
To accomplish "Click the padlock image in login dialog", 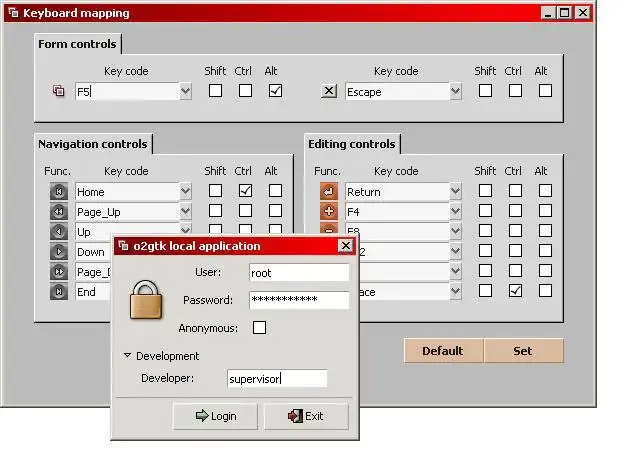I will pyautogui.click(x=146, y=300).
